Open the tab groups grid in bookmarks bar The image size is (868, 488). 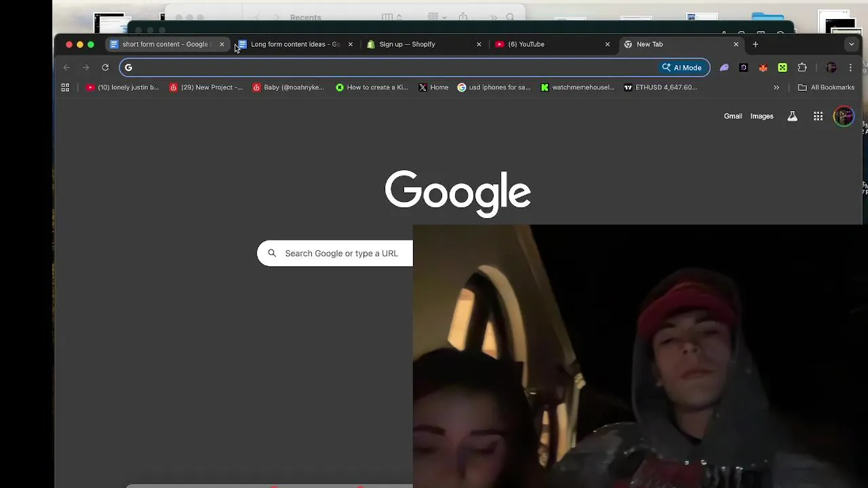tap(65, 87)
